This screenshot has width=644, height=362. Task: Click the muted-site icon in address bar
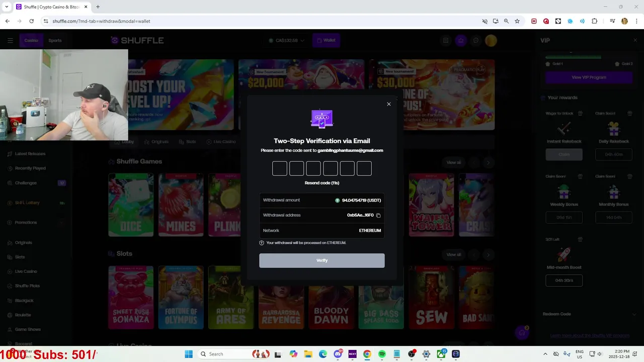tap(485, 21)
